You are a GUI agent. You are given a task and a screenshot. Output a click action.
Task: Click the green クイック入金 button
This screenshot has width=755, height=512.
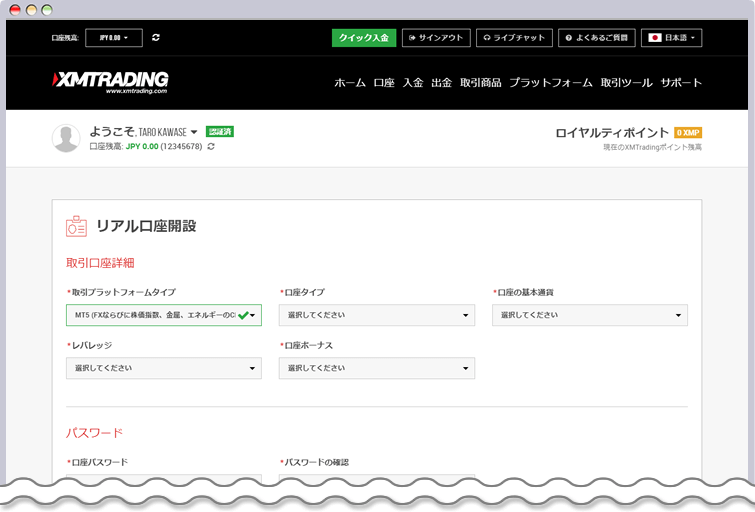coord(364,38)
